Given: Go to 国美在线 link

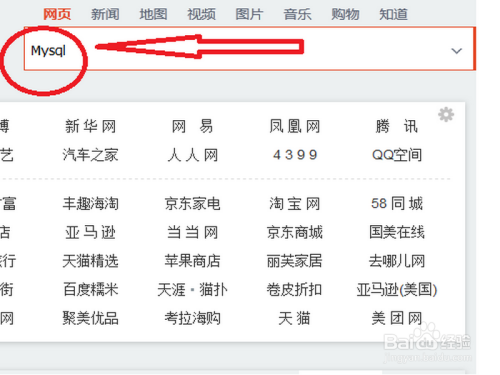Looking at the screenshot, I should point(397,232).
